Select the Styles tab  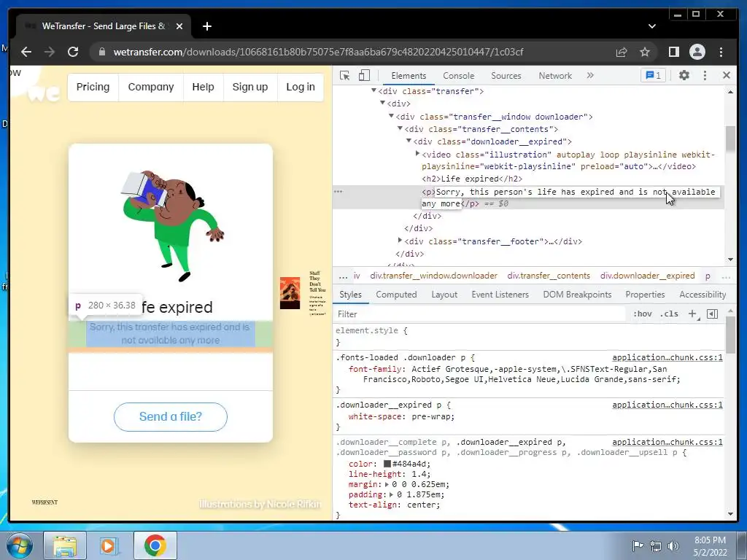pos(351,295)
